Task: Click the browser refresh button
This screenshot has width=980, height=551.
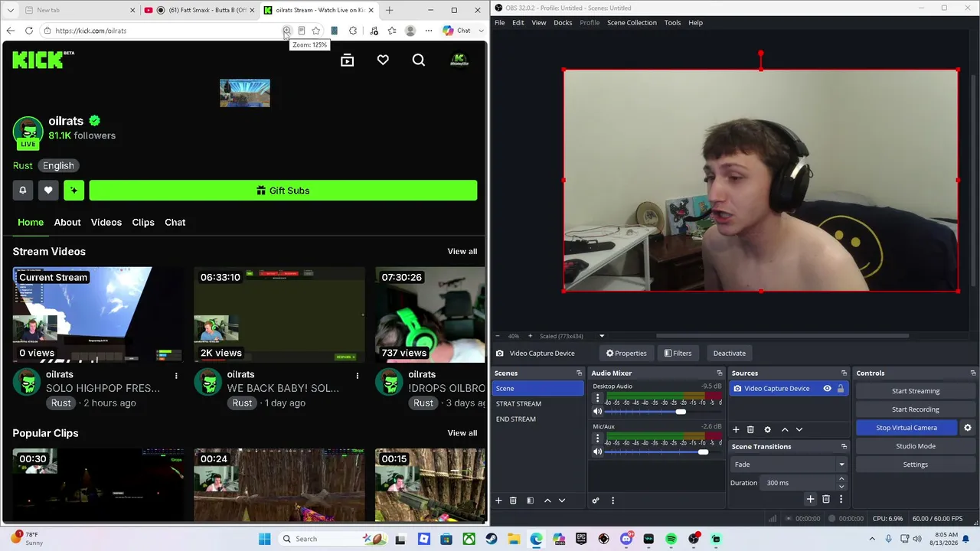Action: pos(29,31)
